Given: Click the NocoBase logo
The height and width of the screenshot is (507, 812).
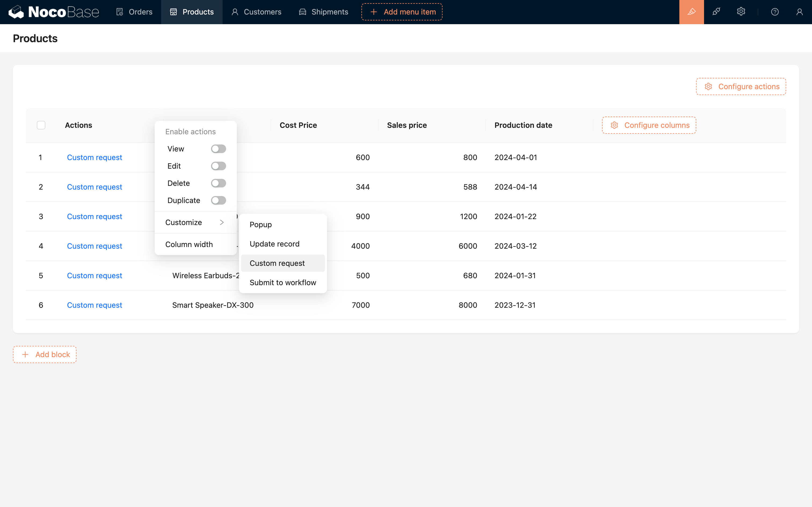Looking at the screenshot, I should [54, 12].
